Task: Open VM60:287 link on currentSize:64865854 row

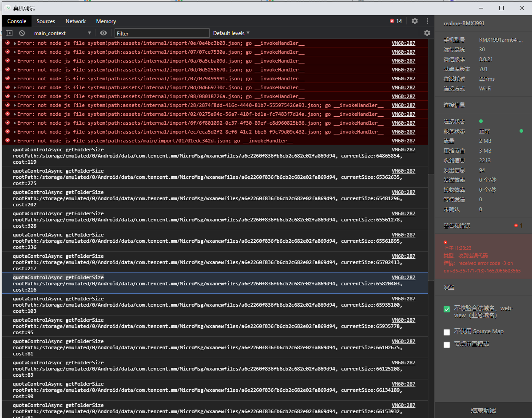Action: click(403, 150)
